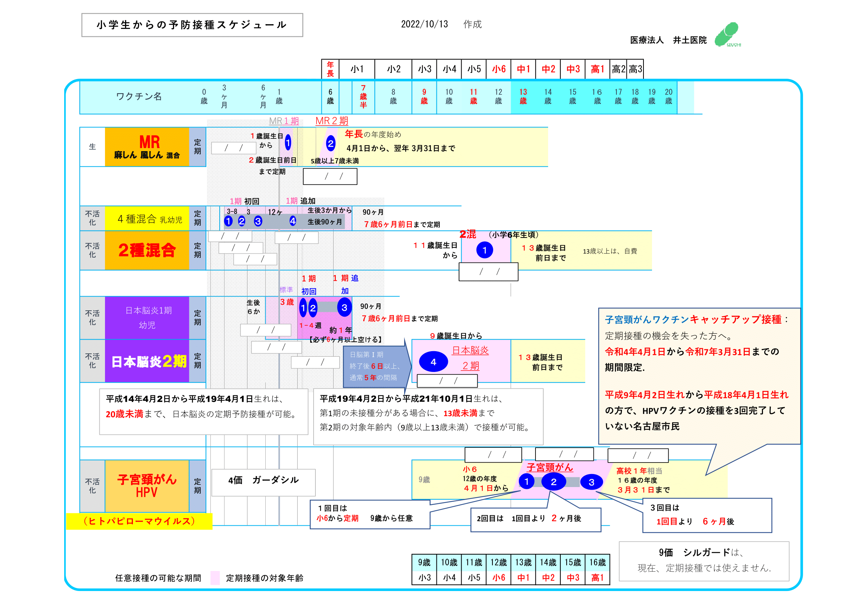Click the 小1 cell in the grade header
This screenshot has height=614, width=868.
pyautogui.click(x=357, y=69)
